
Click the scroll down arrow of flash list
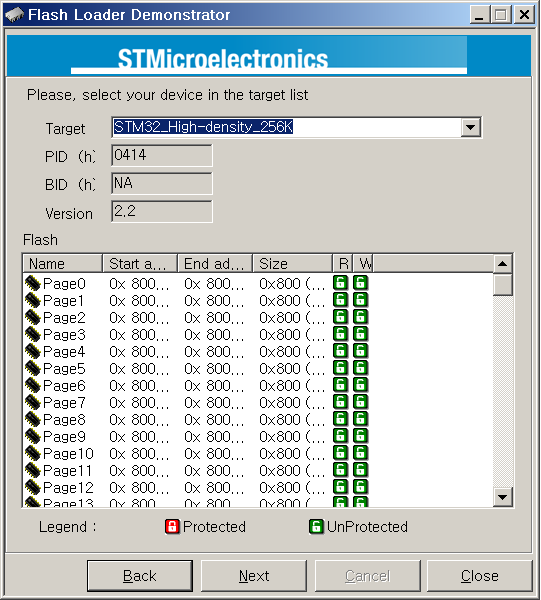[x=503, y=497]
